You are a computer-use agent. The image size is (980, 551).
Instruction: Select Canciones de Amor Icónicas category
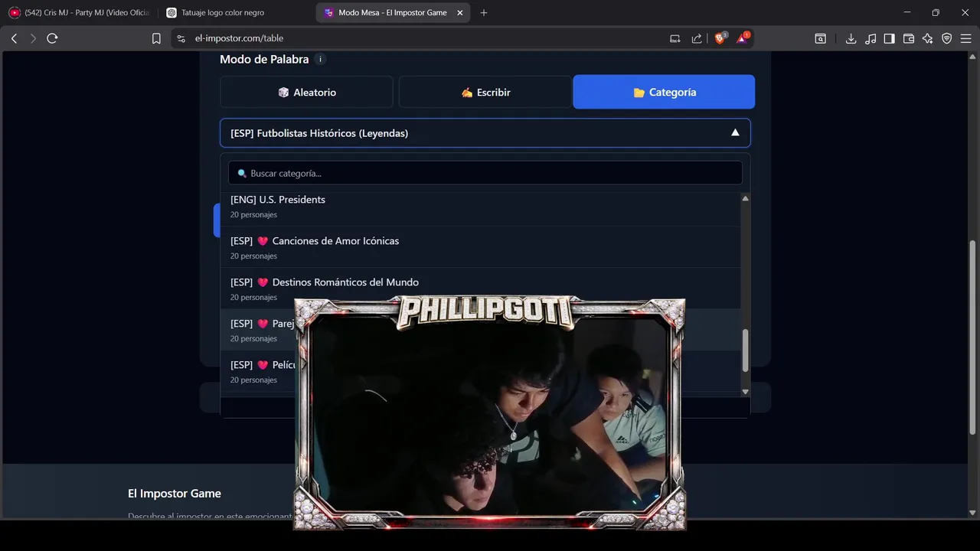[481, 247]
